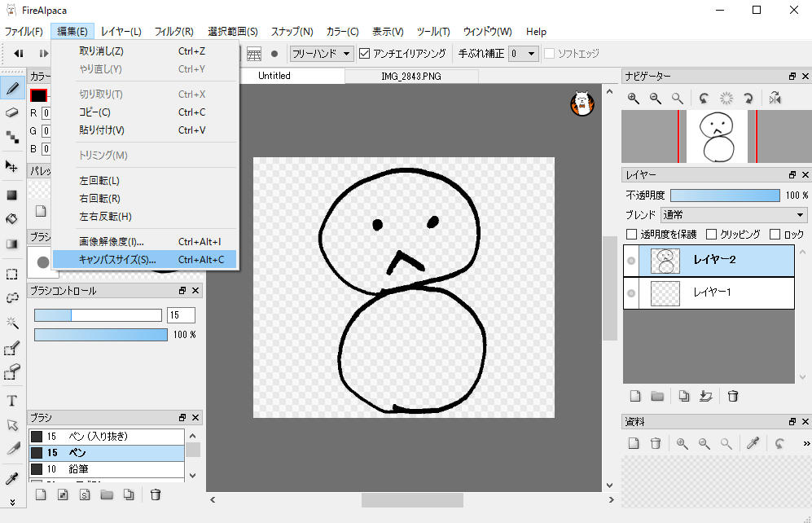Viewport: 812px width, 523px height.
Task: Switch to the IMG_2843.PNG tab
Action: [x=411, y=76]
